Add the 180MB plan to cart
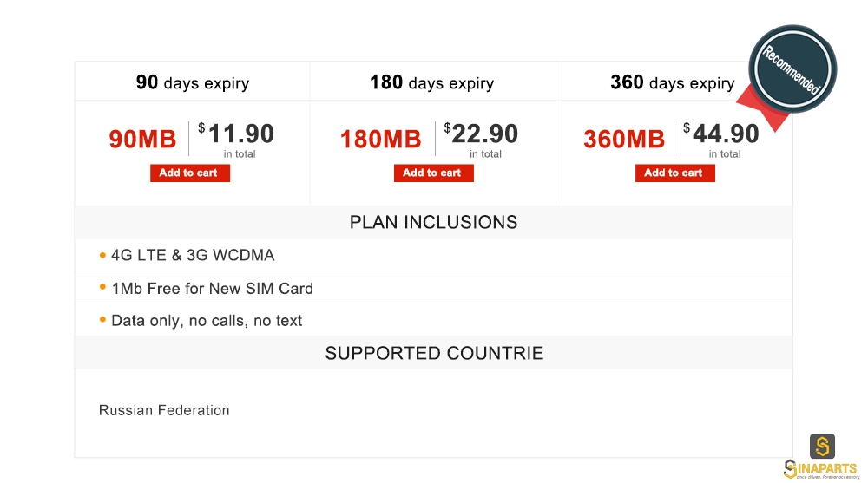Screen dimensions: 868x483 tap(433, 173)
